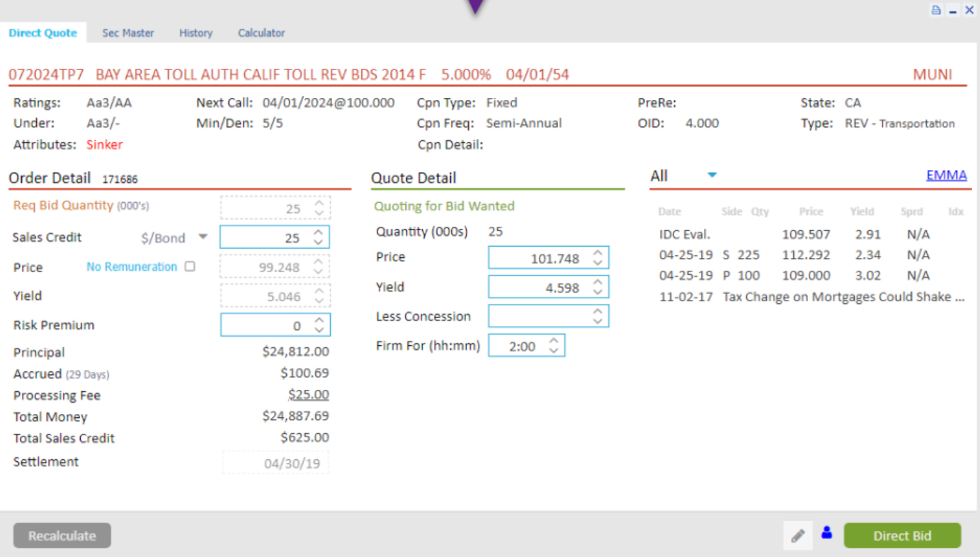This screenshot has width=980, height=557.
Task: Open the Calculator tab
Action: tap(261, 33)
